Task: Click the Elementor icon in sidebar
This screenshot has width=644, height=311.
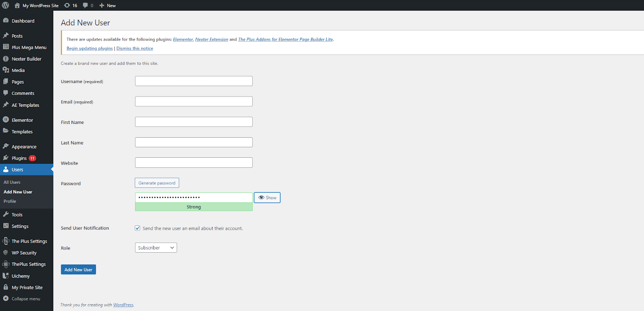Action: [x=6, y=120]
